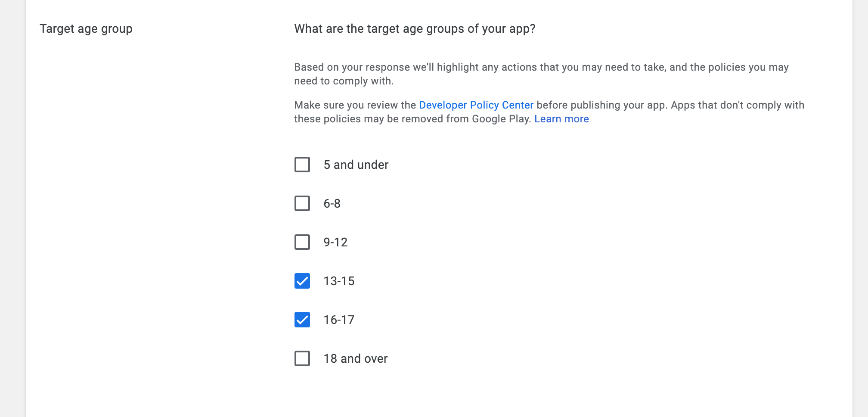Click the 'Based on your response' paragraph

[541, 74]
